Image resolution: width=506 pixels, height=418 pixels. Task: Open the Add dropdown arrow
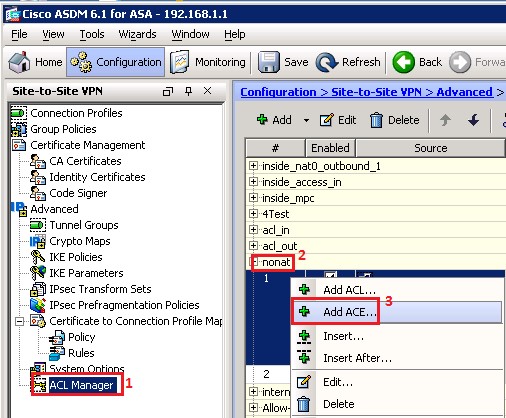pyautogui.click(x=306, y=120)
